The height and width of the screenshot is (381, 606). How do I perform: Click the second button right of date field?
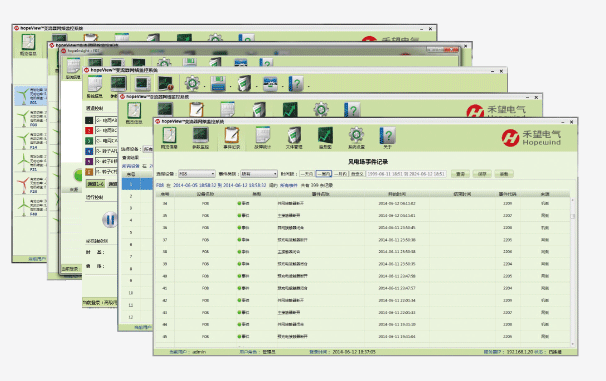tap(482, 174)
